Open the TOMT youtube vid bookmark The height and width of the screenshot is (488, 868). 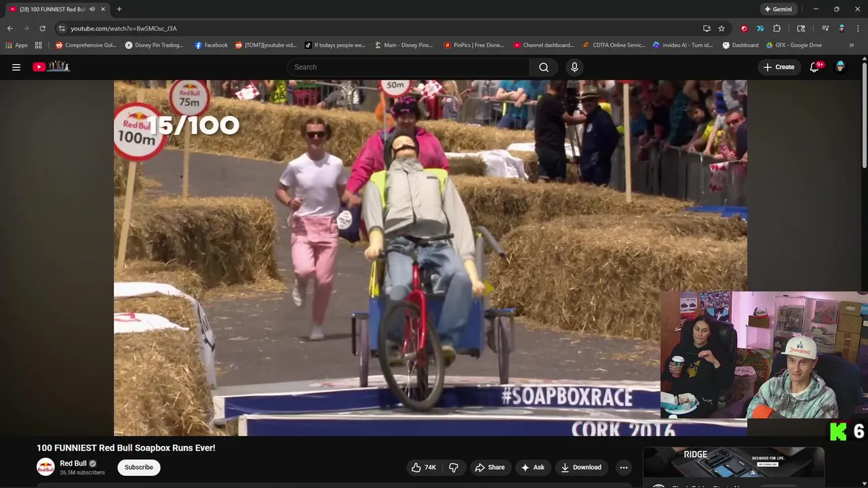pyautogui.click(x=266, y=45)
